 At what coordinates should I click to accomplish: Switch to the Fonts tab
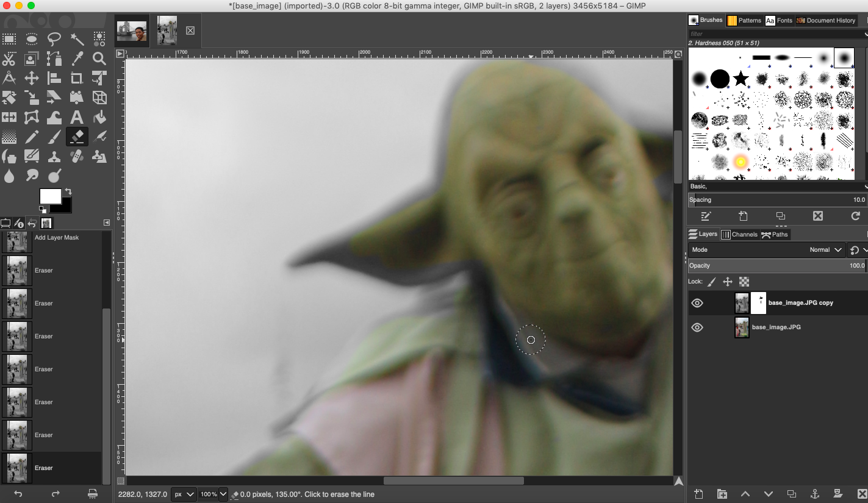coord(779,20)
